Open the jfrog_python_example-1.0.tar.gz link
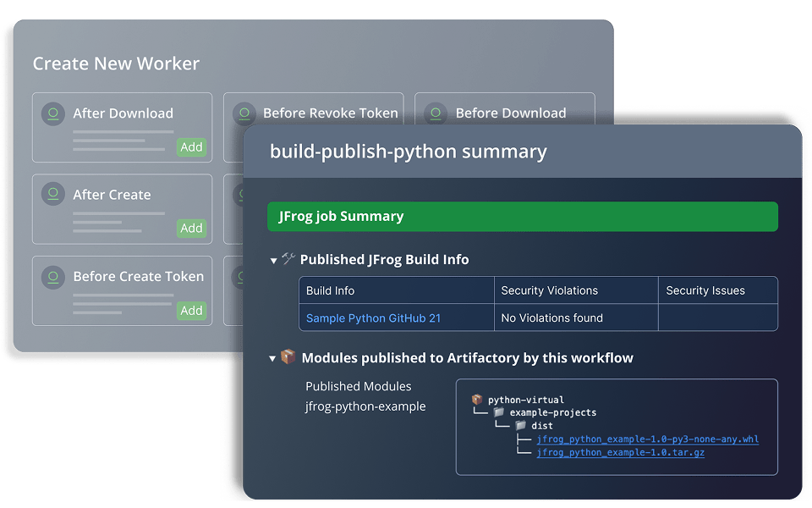812x508 pixels. tap(620, 452)
